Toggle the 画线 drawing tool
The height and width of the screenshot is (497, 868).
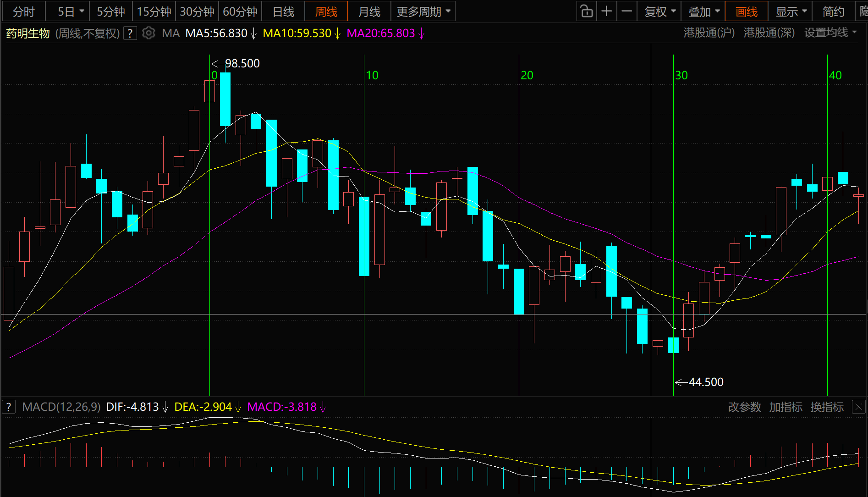tap(747, 11)
